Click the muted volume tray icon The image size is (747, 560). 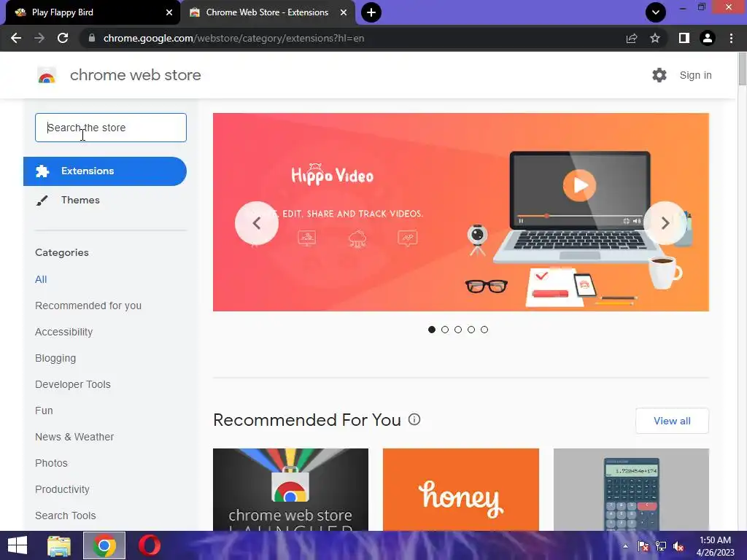pyautogui.click(x=678, y=546)
